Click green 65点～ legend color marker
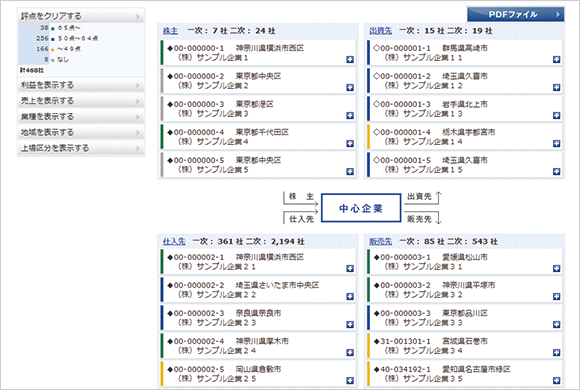 click(x=53, y=28)
